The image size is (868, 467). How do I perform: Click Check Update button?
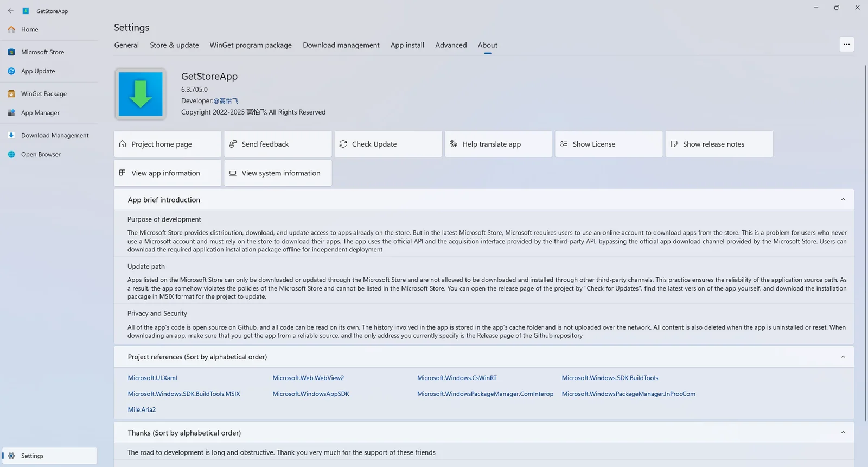point(388,144)
